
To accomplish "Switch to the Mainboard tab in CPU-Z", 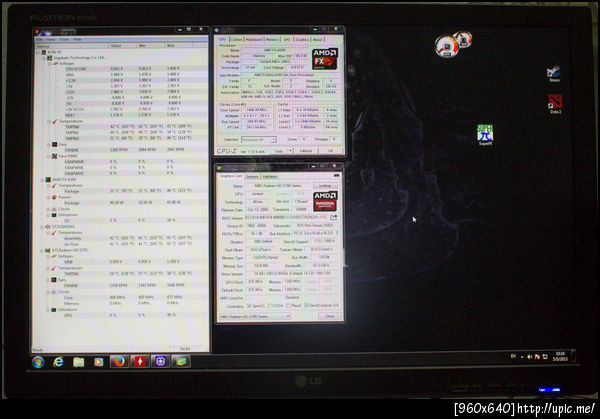I will tap(254, 39).
